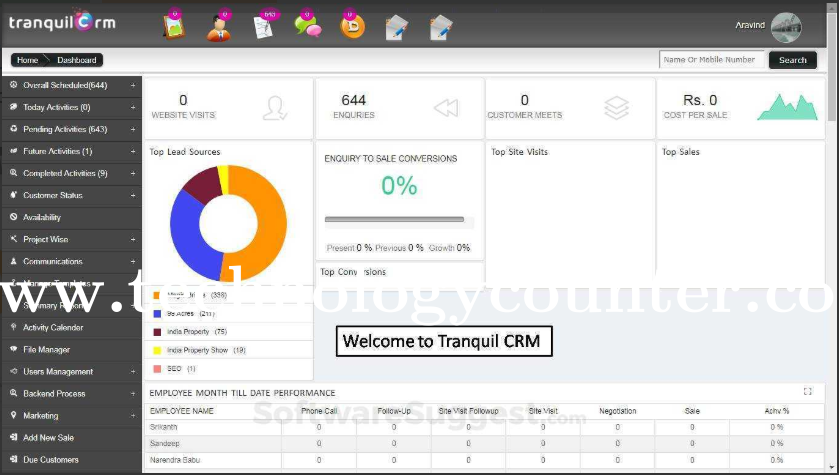Expand Project Wise plus sign
This screenshot has height=475, width=839.
click(133, 239)
